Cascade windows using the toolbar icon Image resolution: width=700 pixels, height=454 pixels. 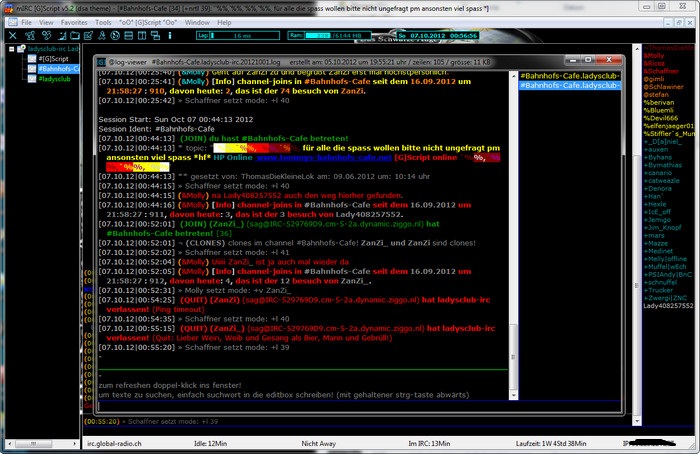click(155, 36)
